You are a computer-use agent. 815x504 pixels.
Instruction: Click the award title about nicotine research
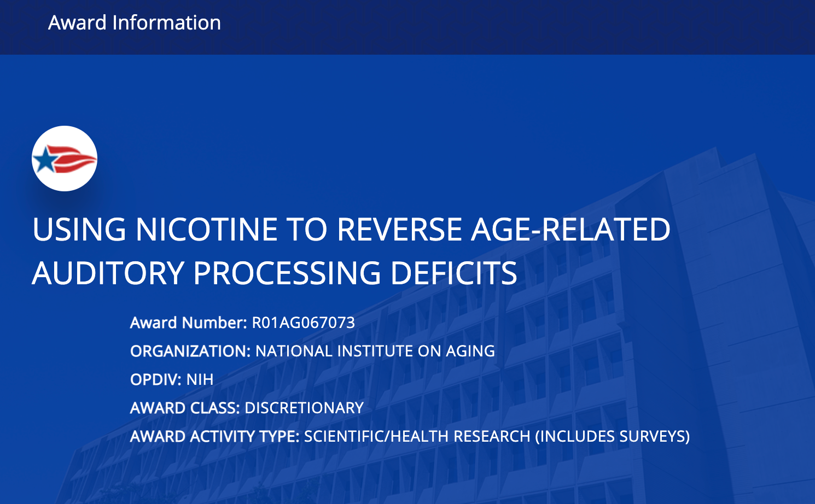(x=350, y=249)
